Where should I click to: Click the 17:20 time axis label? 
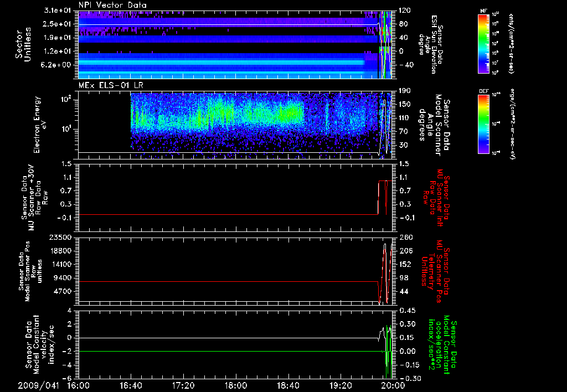point(184,386)
